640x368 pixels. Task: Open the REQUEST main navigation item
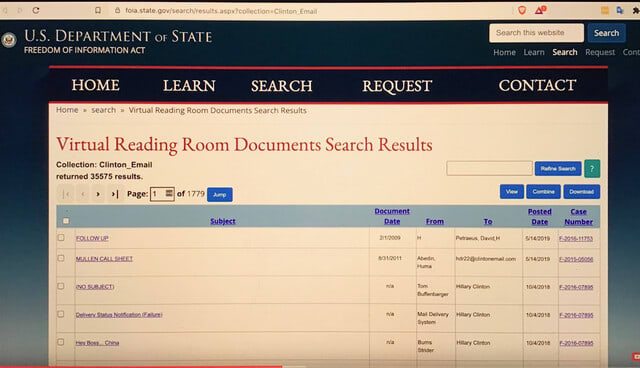coord(397,86)
